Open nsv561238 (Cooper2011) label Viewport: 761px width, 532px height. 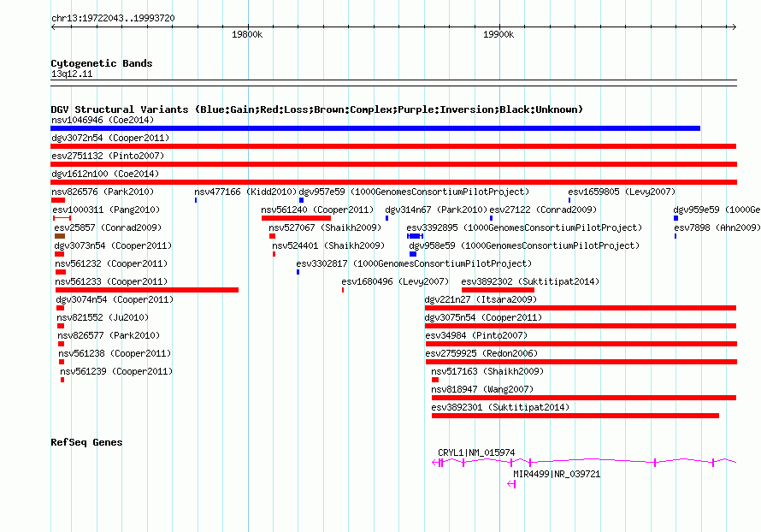point(115,353)
